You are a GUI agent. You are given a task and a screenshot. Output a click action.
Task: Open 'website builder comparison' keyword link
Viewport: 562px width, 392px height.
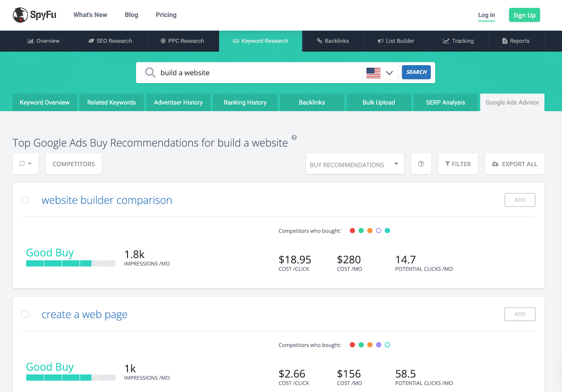point(107,200)
